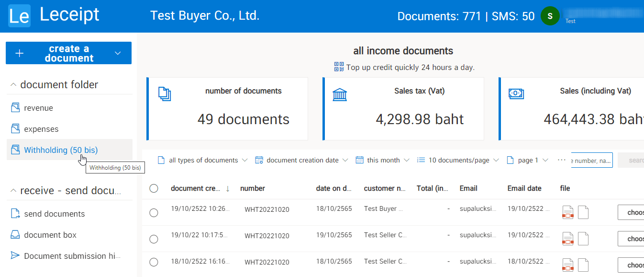Open 'send documents' from the sidebar
644x277 pixels.
click(55, 213)
